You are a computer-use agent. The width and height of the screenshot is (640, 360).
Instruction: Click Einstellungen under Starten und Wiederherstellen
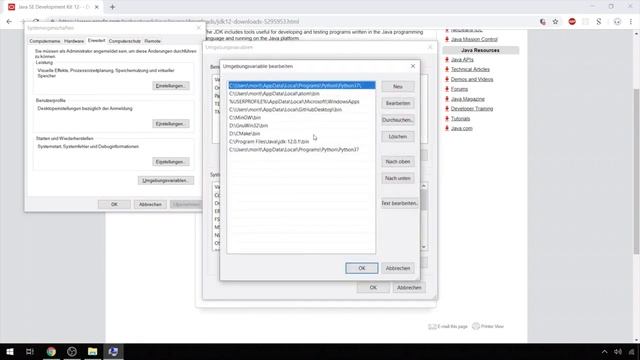click(170, 162)
